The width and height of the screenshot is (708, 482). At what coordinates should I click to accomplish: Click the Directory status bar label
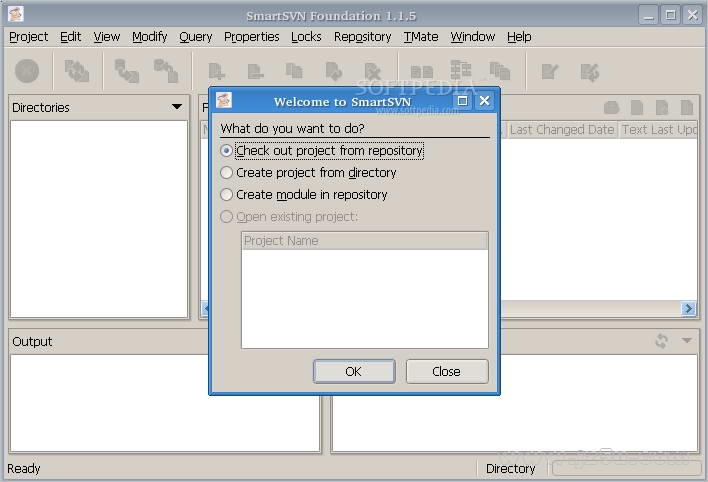pyautogui.click(x=511, y=468)
